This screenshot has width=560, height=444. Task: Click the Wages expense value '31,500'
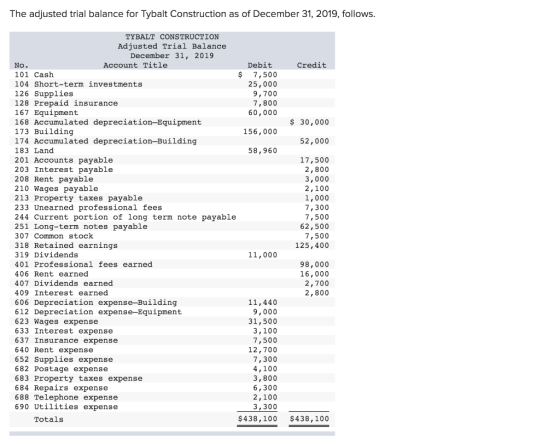click(263, 321)
